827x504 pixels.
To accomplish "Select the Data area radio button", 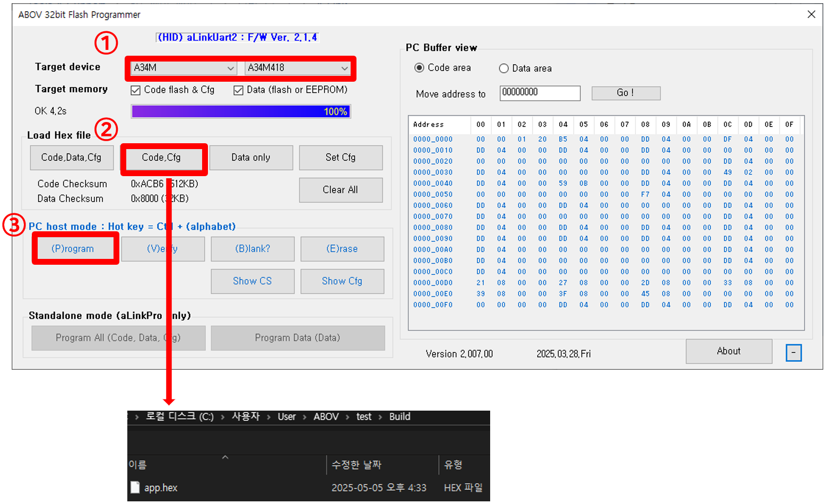I will 503,68.
